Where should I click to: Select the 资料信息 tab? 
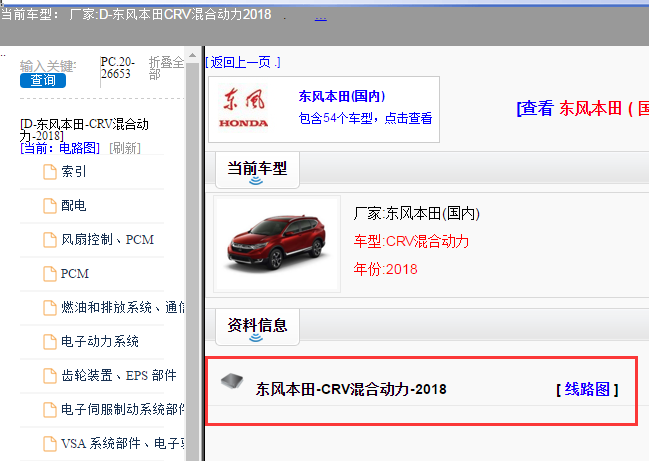(257, 327)
